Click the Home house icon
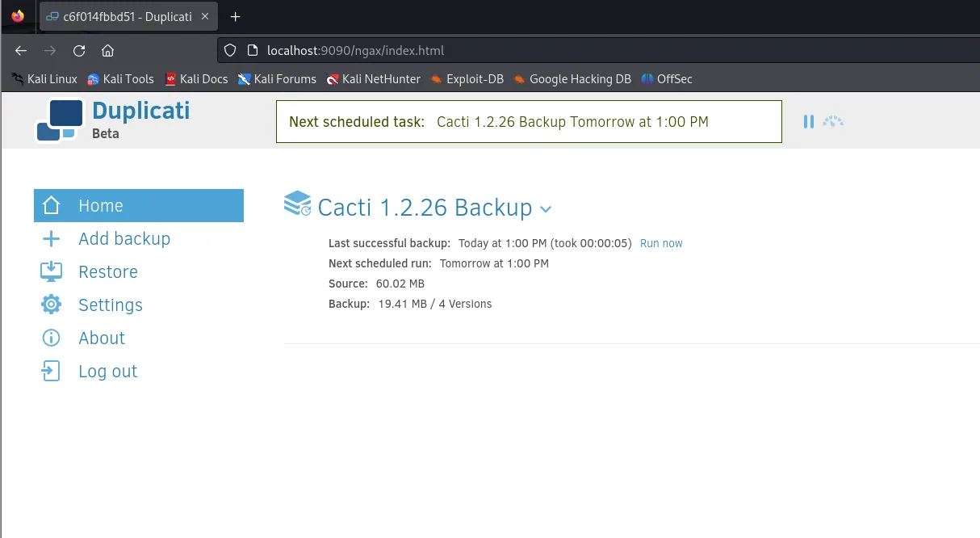 (51, 205)
